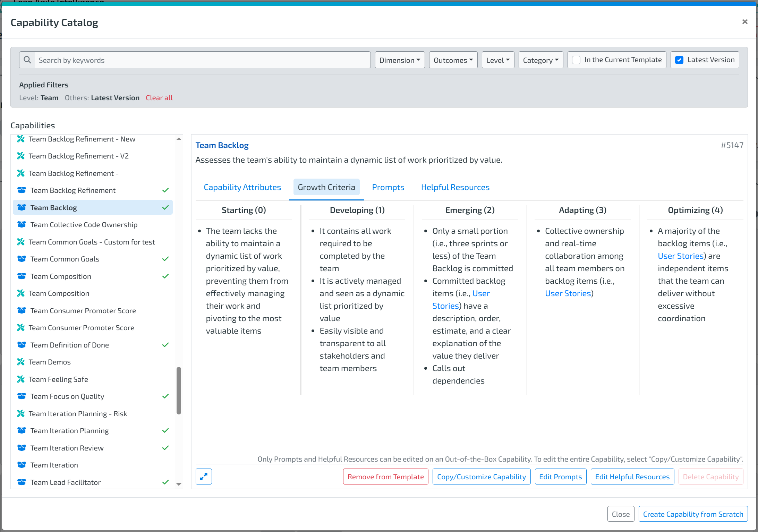
Task: Click the tools icon beside Team Backlog Refinement - V2
Action: pyautogui.click(x=21, y=156)
